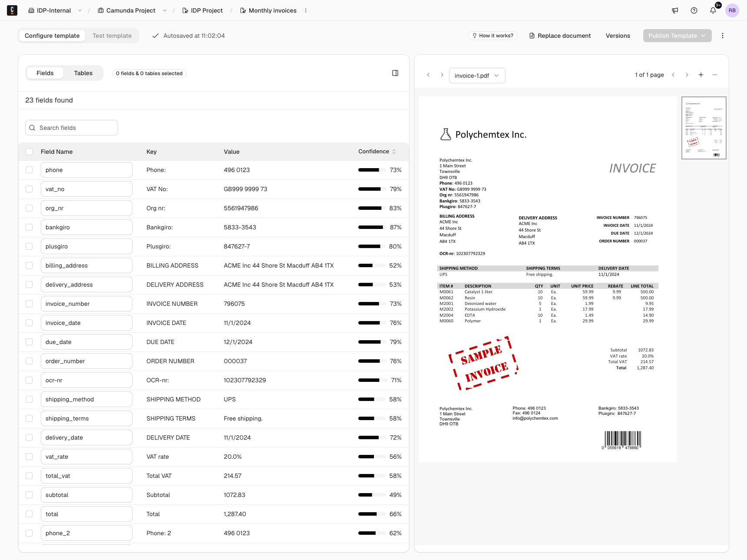Screen dimensions: 747x560
Task: Go to previous document arrow
Action: 428,75
